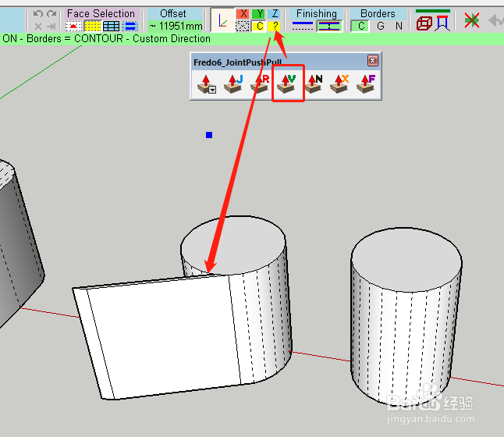This screenshot has width=504, height=437.
Task: Lock direction to blue Z axis
Action: (x=274, y=14)
